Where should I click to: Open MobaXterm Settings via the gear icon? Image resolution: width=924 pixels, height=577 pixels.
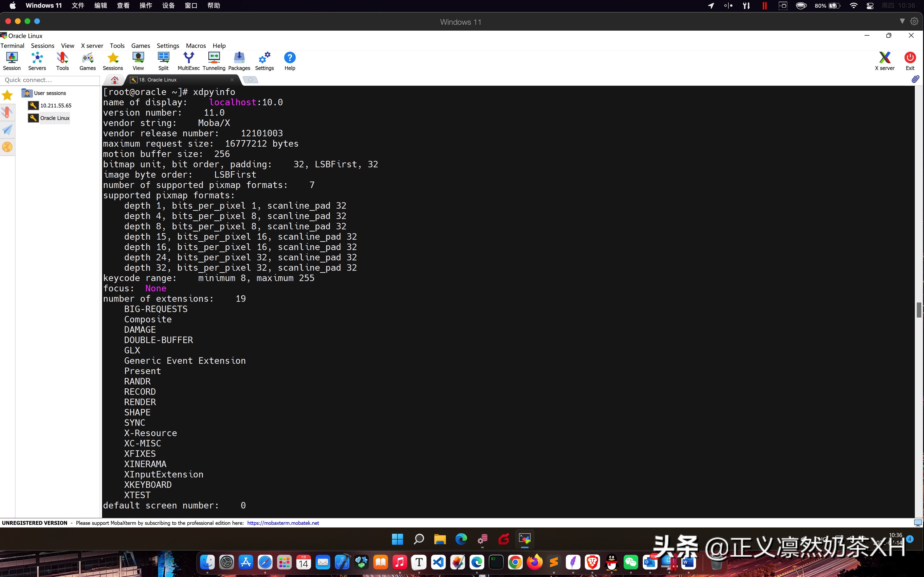264,60
